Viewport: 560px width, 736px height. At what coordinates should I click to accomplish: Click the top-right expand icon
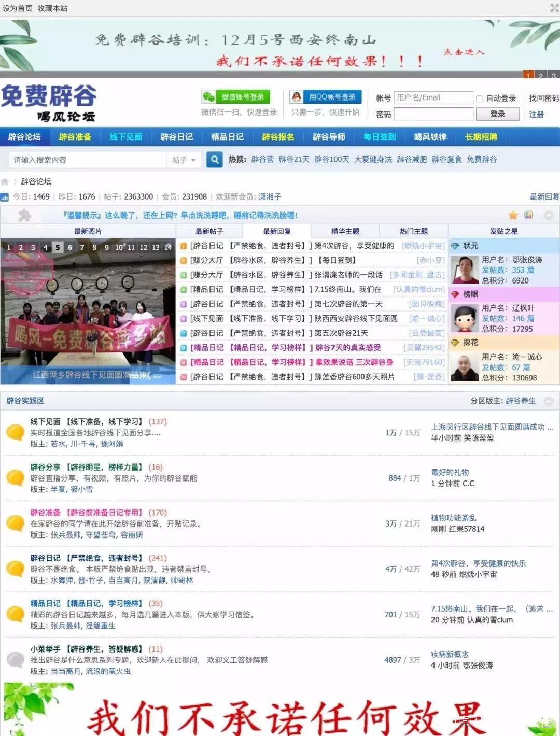pos(554,8)
